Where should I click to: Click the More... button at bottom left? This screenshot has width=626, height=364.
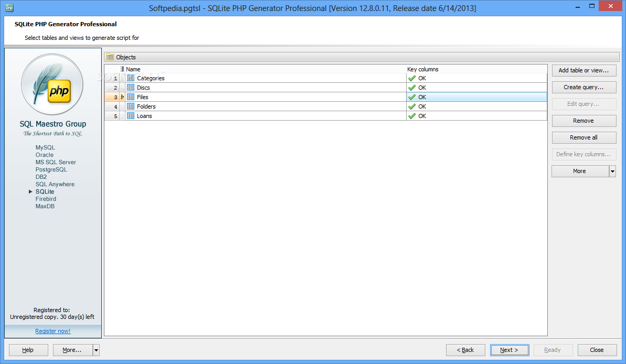(72, 350)
